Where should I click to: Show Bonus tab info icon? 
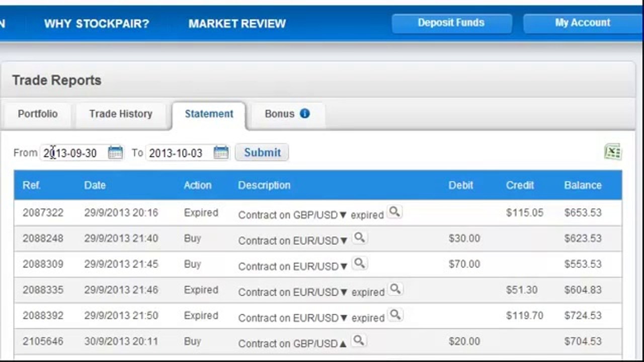304,114
